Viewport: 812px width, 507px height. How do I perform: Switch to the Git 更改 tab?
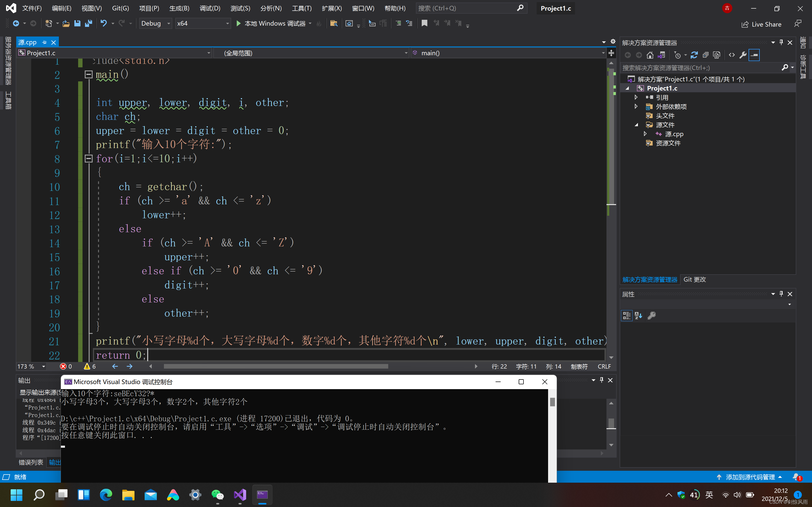pyautogui.click(x=694, y=279)
